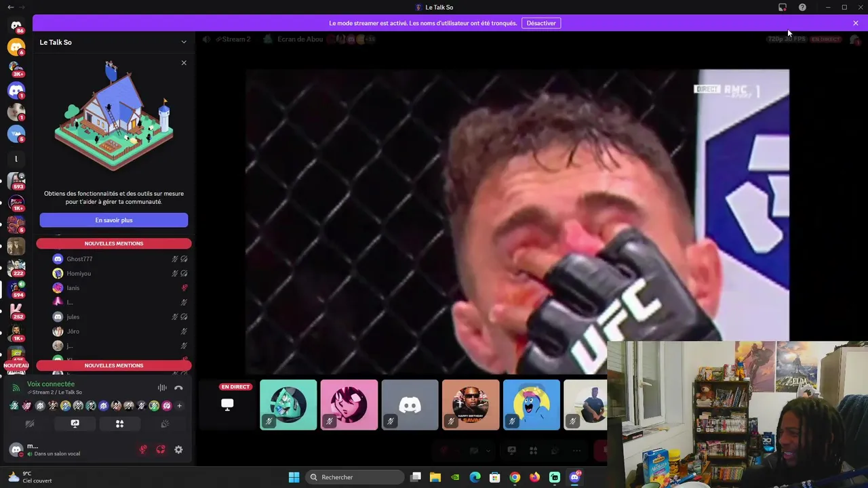Select voice user Ianis
Image resolution: width=868 pixels, height=488 pixels.
[x=73, y=288]
